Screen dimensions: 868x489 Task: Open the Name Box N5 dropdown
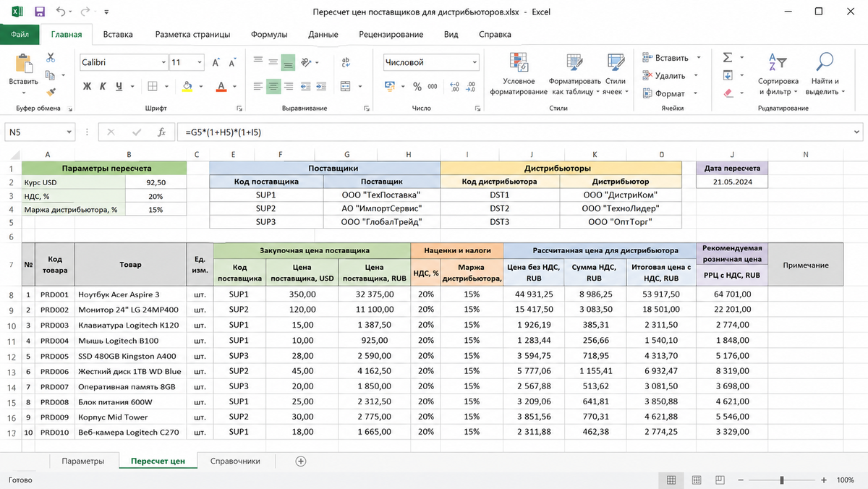(x=69, y=132)
